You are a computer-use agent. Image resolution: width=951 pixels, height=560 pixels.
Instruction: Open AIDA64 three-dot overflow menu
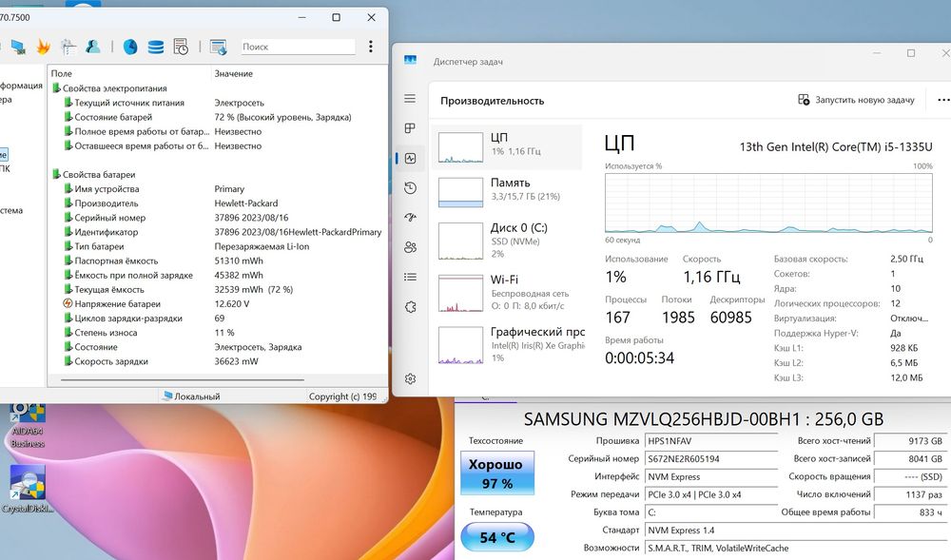(x=371, y=47)
